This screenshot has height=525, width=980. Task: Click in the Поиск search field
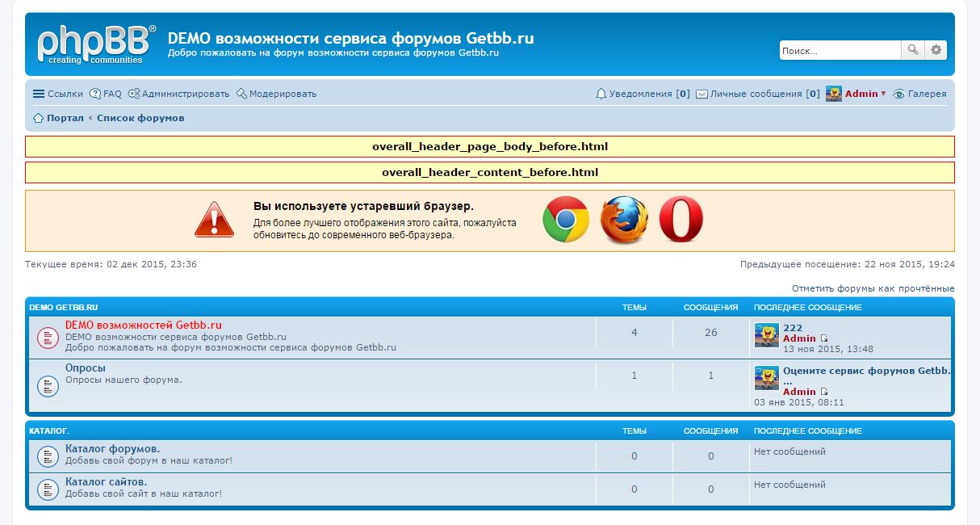tap(839, 50)
